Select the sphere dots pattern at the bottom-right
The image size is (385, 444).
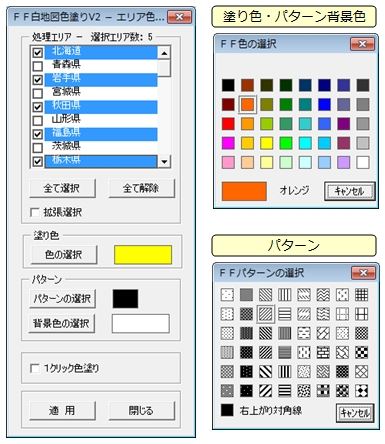[362, 391]
